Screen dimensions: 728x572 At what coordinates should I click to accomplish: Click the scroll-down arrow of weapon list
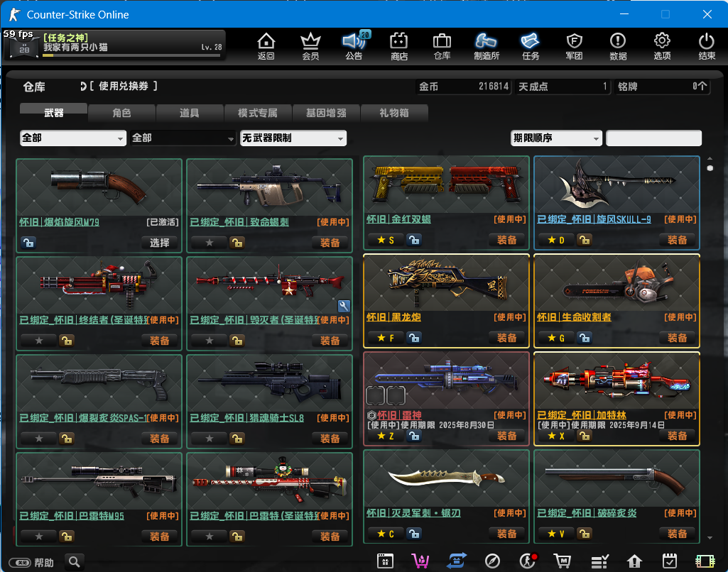pyautogui.click(x=710, y=538)
